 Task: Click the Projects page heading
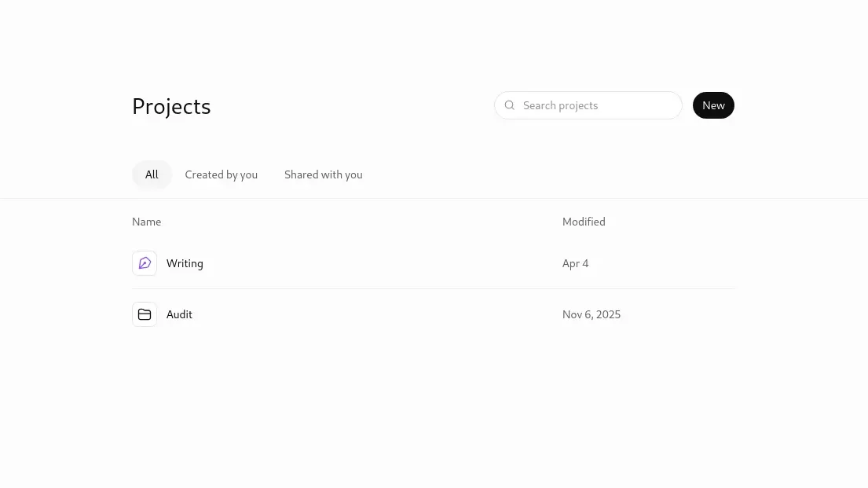[171, 106]
